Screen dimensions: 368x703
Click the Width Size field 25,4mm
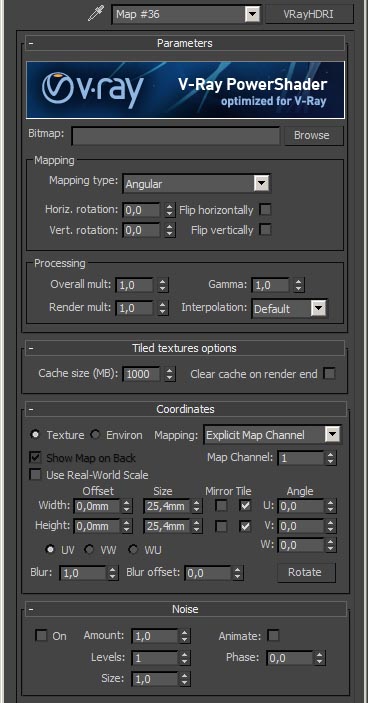[x=167, y=506]
